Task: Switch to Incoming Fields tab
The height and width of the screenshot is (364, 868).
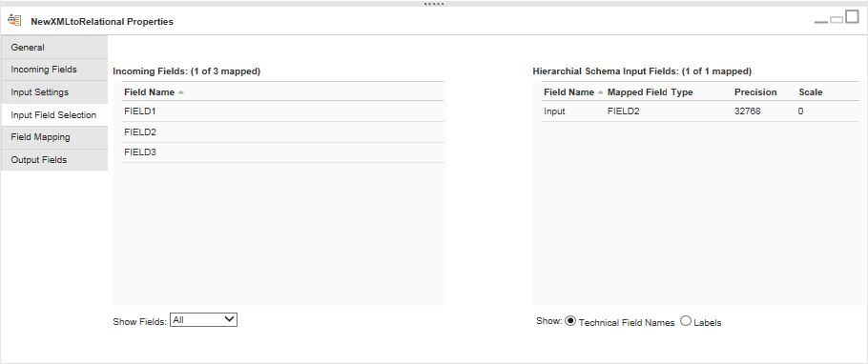Action: [x=54, y=70]
